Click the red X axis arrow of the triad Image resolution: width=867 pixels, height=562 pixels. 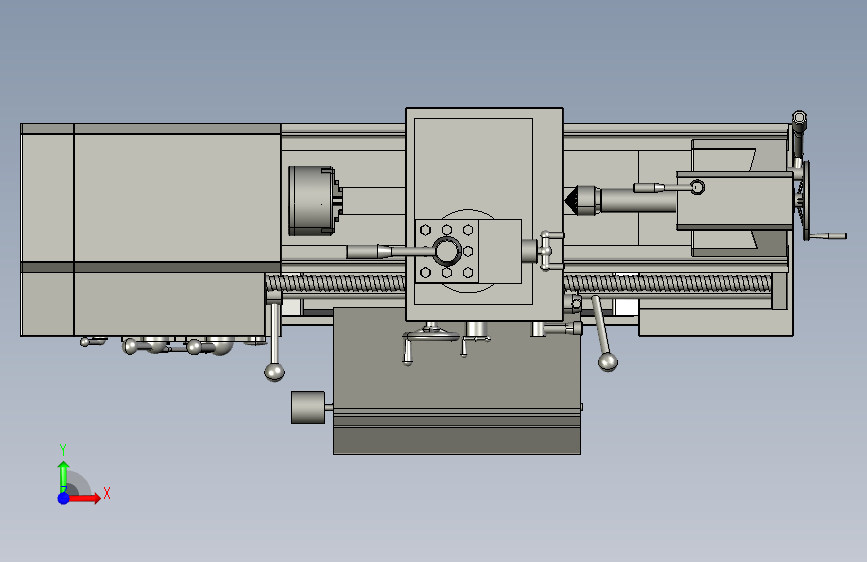tap(85, 498)
